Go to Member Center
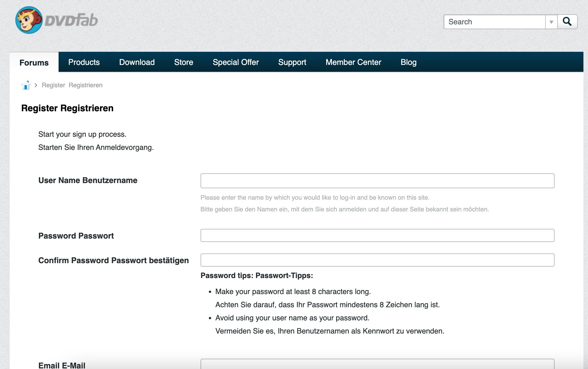 click(x=353, y=62)
